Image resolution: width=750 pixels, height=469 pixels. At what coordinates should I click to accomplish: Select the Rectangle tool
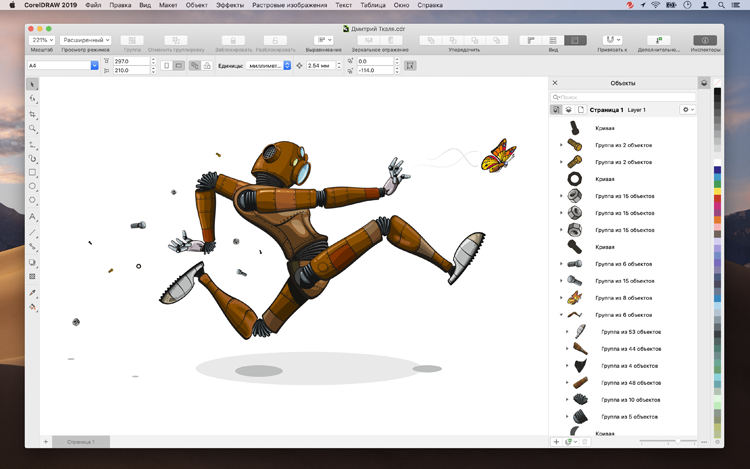pos(32,172)
